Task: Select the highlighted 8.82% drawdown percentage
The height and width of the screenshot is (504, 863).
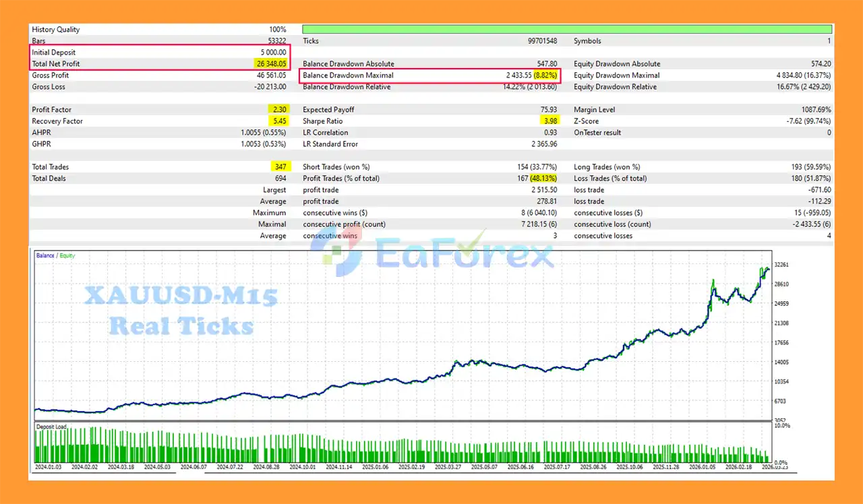Action: (x=545, y=75)
